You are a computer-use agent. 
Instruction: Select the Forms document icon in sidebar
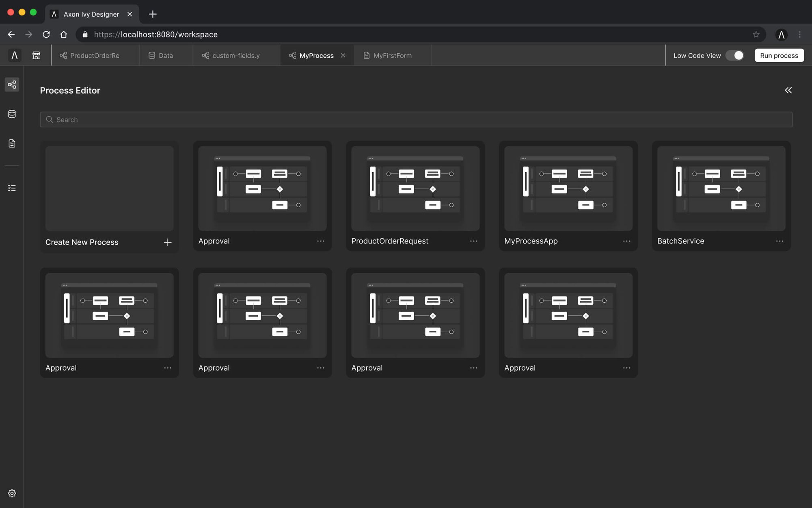[x=12, y=143]
